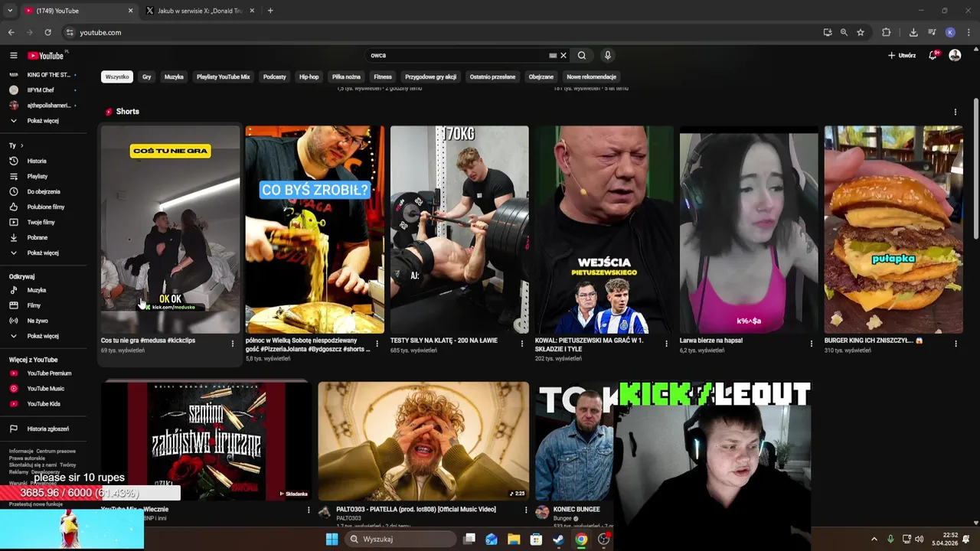The image size is (980, 551).
Task: Switch to the X Jakub browser tab
Action: tap(199, 11)
